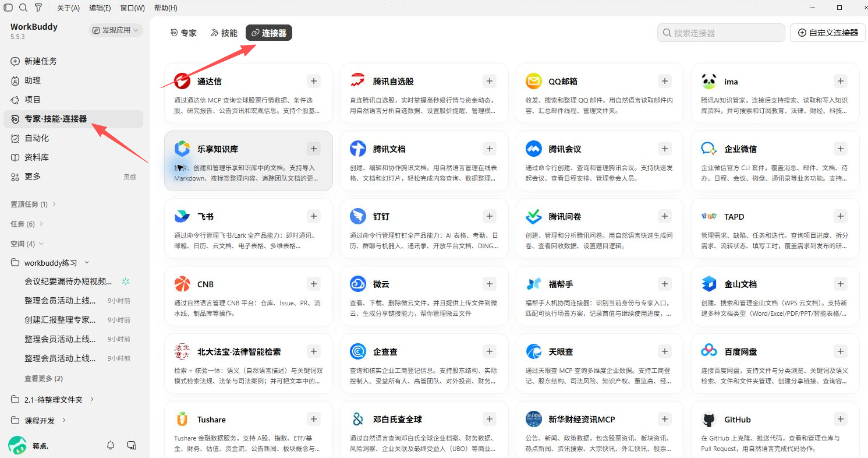Open 资料库 in the sidebar
868x458 pixels.
click(73, 157)
